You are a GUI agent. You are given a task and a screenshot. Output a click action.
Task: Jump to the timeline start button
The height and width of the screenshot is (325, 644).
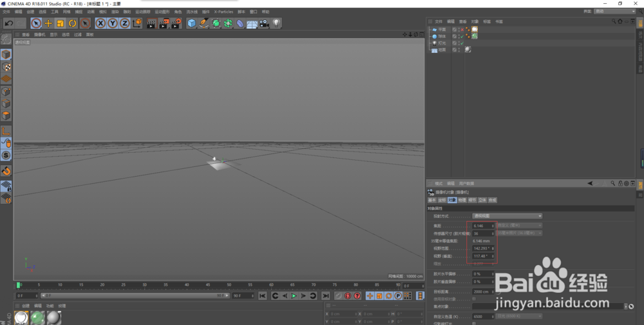(263, 296)
